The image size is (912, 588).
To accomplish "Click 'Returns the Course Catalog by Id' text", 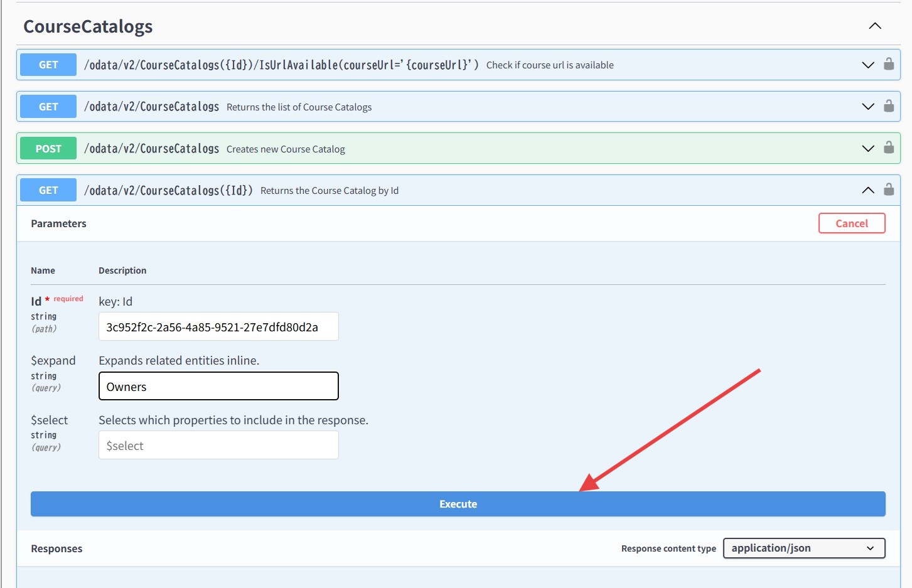I will pyautogui.click(x=330, y=191).
